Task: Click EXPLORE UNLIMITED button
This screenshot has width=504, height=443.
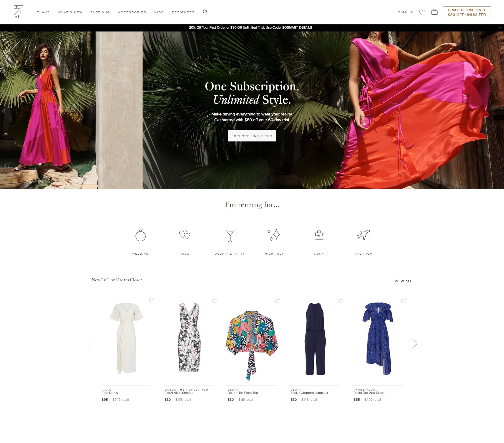Action: pos(251,136)
